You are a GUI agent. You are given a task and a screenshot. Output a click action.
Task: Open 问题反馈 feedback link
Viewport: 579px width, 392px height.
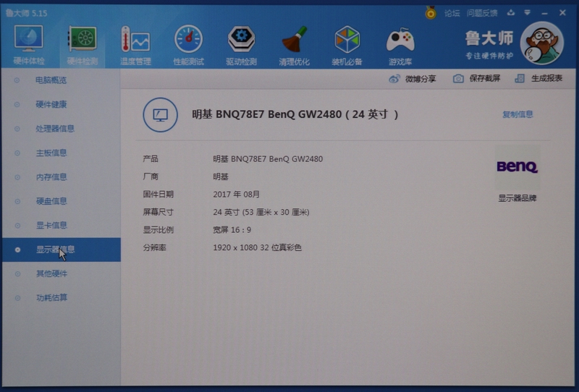tap(482, 13)
